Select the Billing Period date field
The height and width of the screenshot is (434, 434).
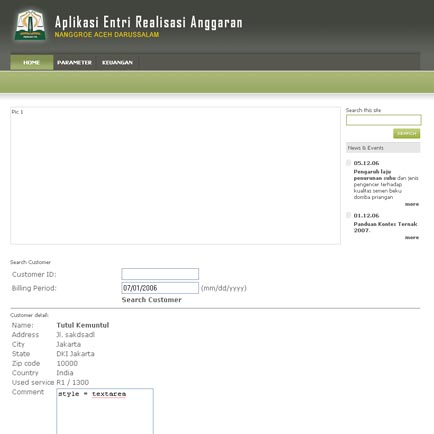coord(160,288)
